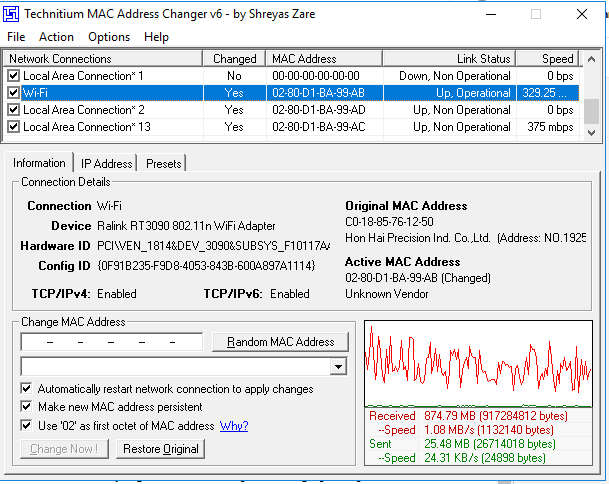Open the File menu
This screenshot has height=484, width=609.
tap(16, 37)
